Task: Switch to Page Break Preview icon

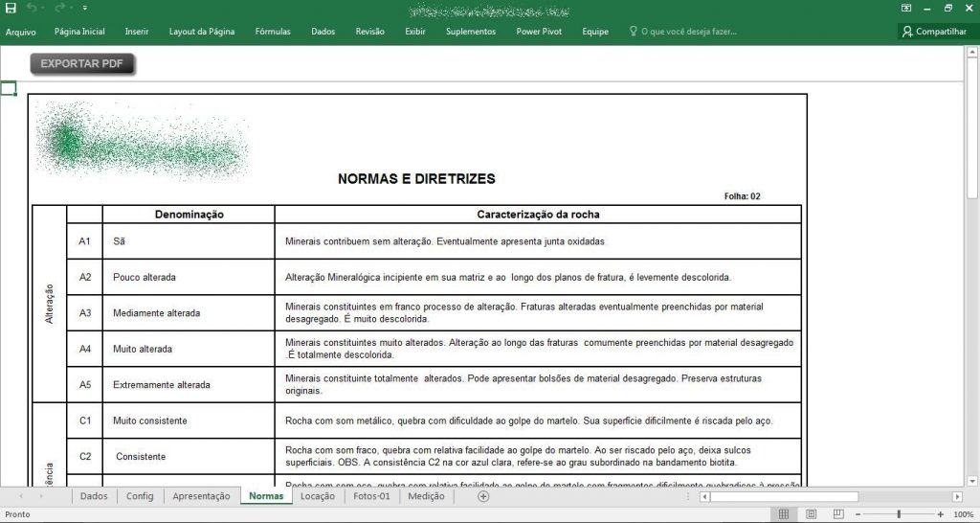Action: [838, 514]
